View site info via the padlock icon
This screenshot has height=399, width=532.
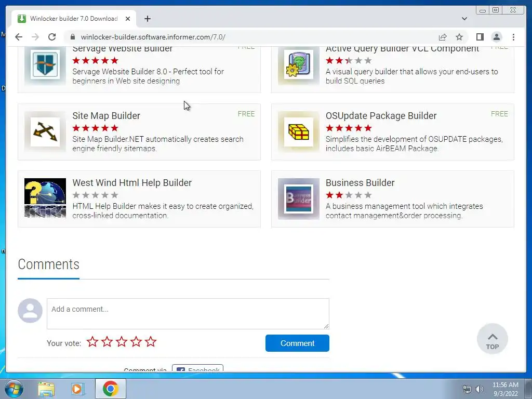coord(73,37)
